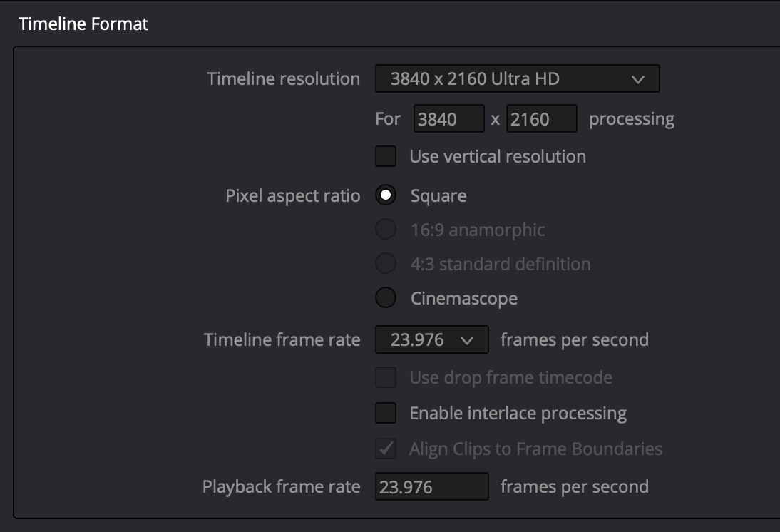Image resolution: width=780 pixels, height=532 pixels.
Task: Click the Enable interlace processing label
Action: (518, 414)
